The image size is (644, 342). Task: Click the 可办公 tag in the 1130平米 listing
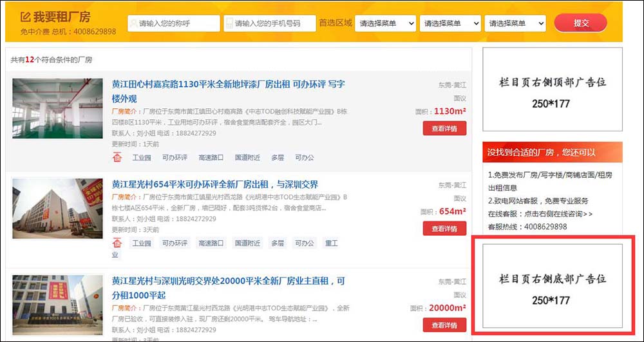click(x=305, y=157)
